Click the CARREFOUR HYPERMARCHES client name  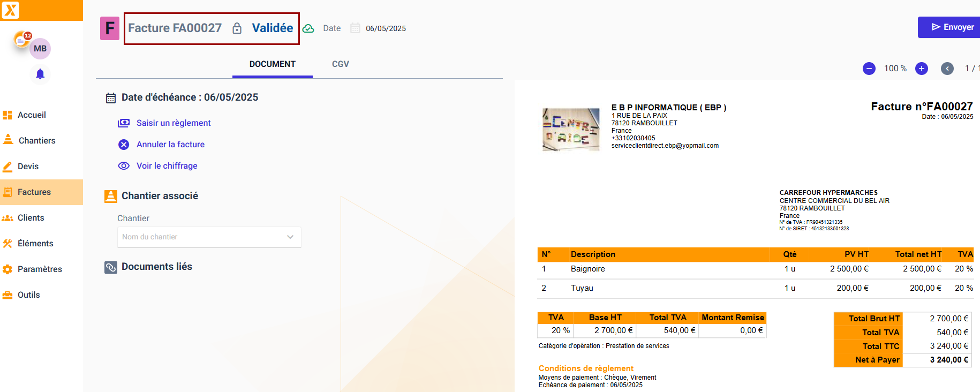[828, 193]
